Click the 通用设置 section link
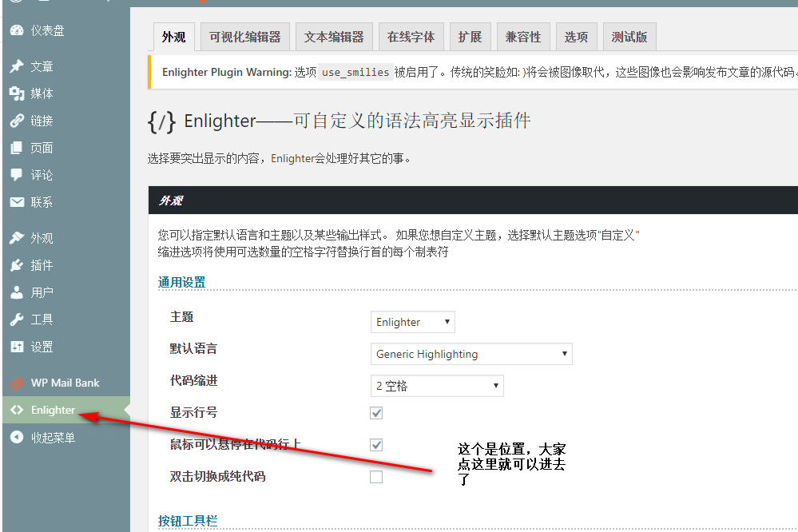 coord(181,282)
